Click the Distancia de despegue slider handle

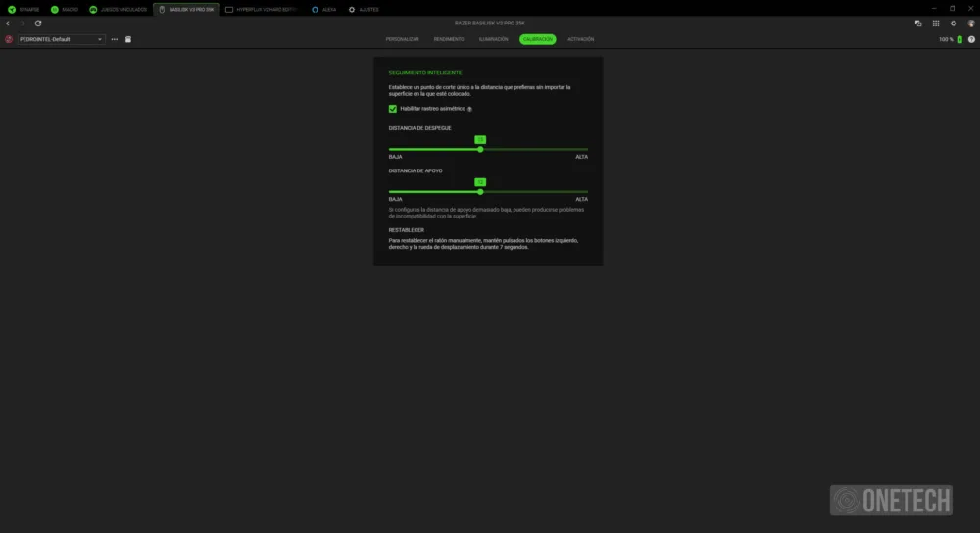[x=480, y=149]
